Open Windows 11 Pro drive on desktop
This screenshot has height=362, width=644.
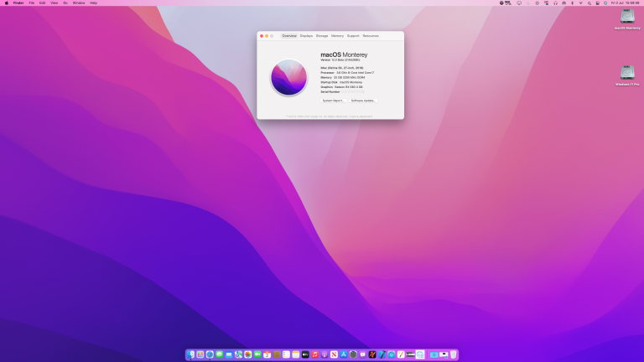point(627,75)
